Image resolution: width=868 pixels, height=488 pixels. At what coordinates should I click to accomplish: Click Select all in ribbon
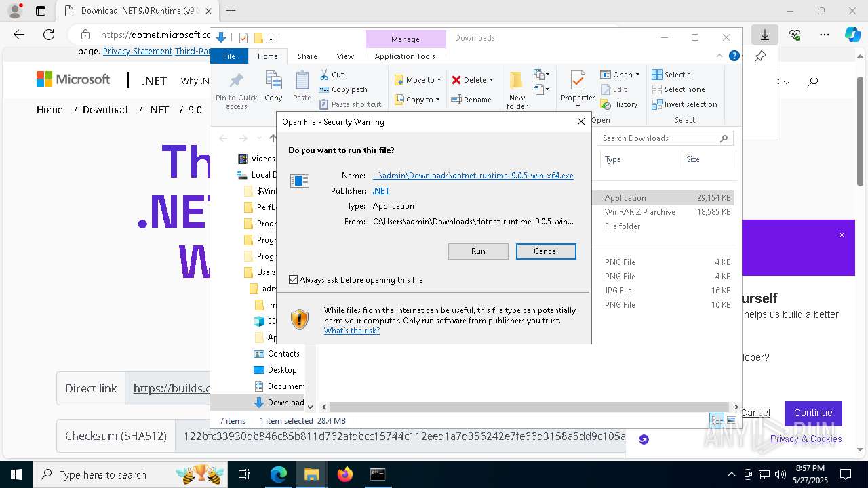pos(673,75)
